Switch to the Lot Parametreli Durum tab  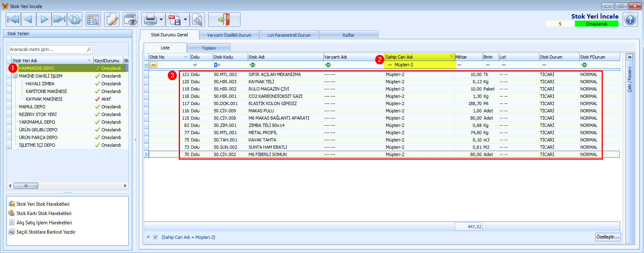[x=289, y=35]
